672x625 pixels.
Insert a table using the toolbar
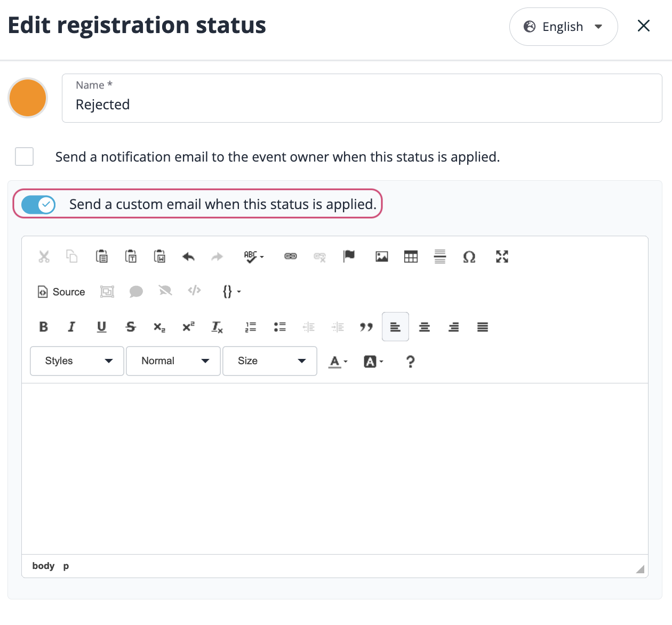[x=411, y=257]
